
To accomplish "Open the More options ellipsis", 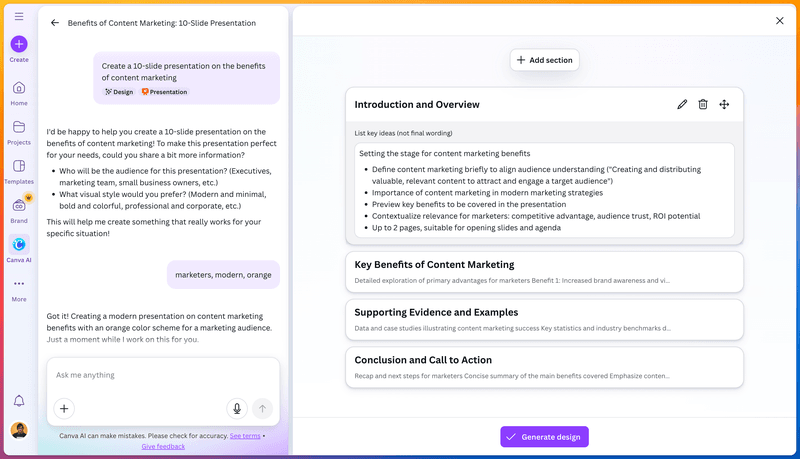I will pyautogui.click(x=19, y=284).
